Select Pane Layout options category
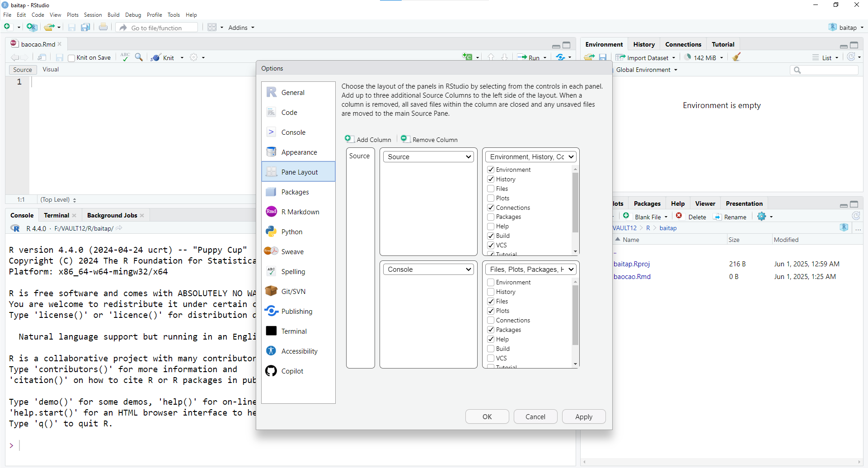The width and height of the screenshot is (868, 468). tap(298, 172)
